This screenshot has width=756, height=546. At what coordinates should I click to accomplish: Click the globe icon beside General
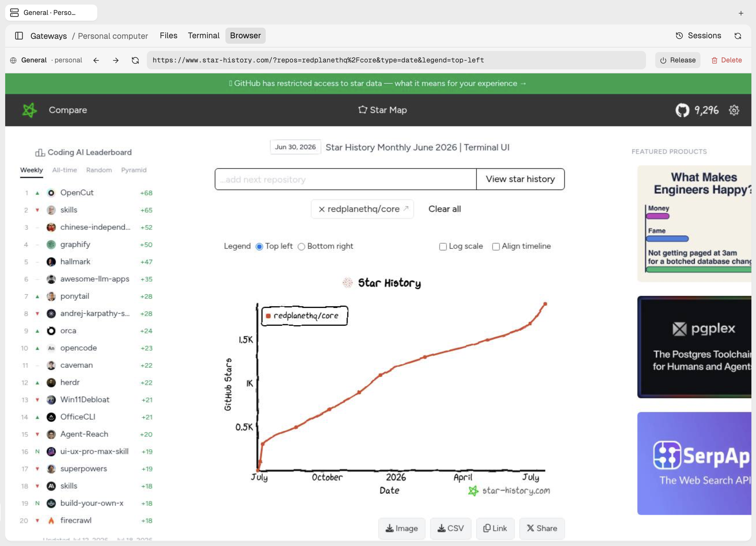point(13,60)
